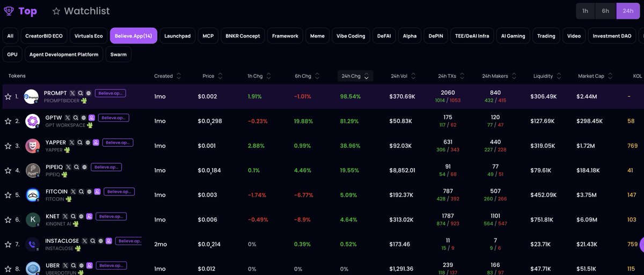Select the All category filter

coord(10,36)
